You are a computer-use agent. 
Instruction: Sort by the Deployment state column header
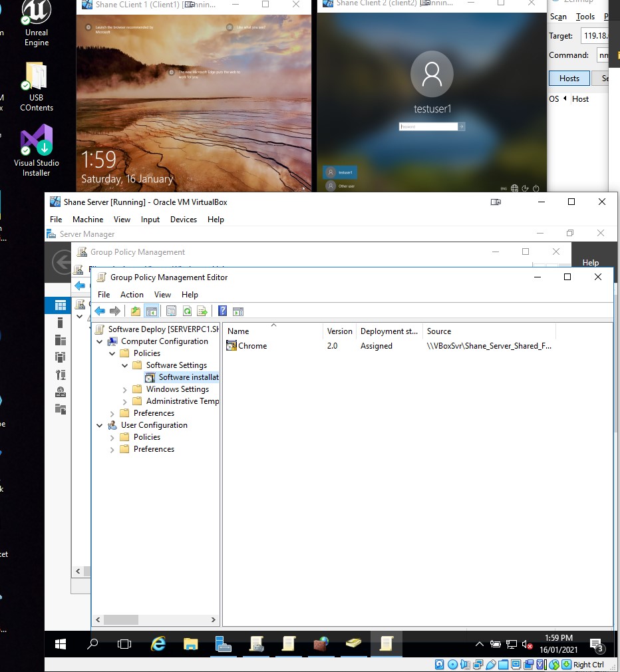388,331
